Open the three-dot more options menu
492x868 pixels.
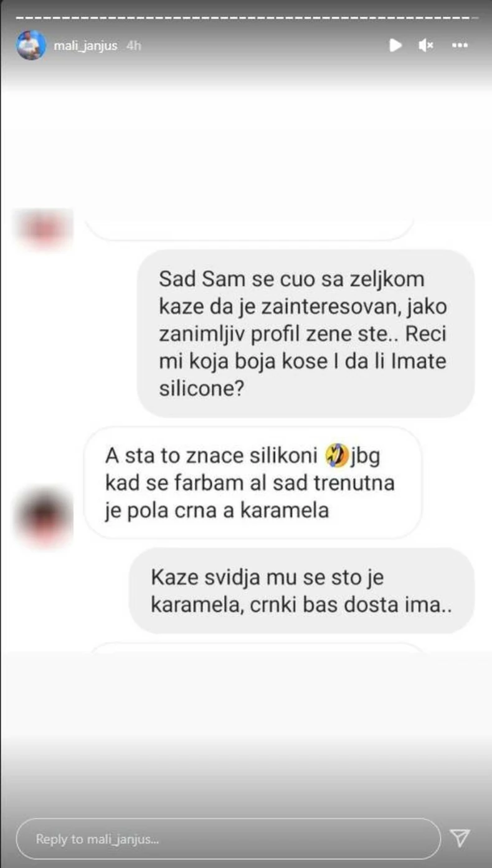[460, 45]
